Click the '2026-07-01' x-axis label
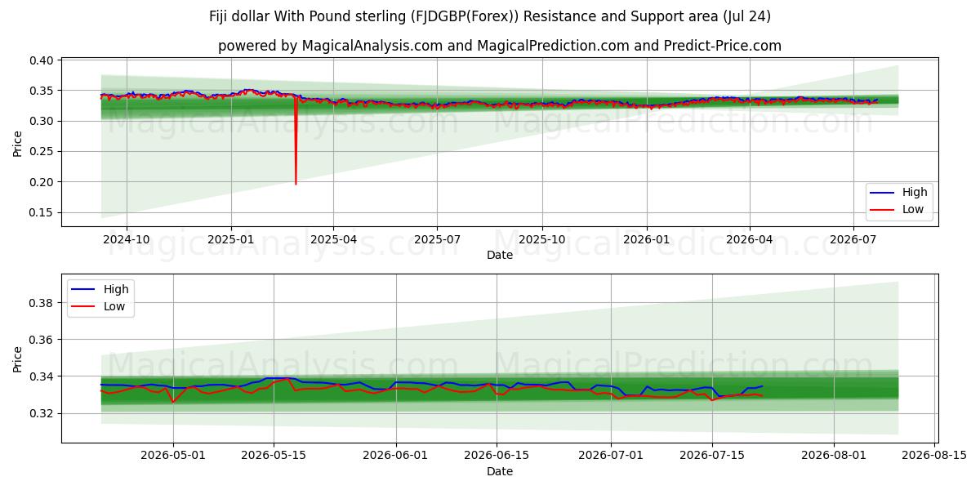This screenshot has width=980, height=490. coord(612,456)
